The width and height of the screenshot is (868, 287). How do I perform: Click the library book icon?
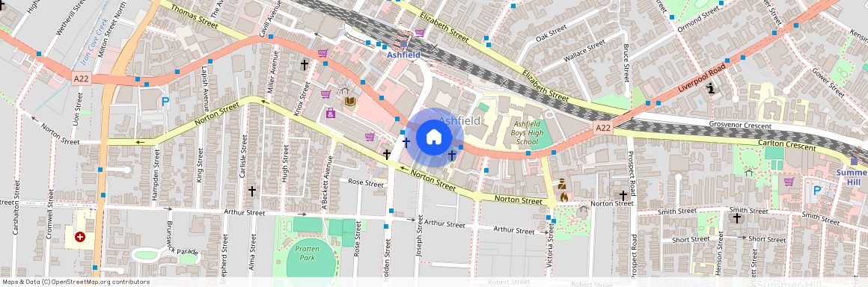(x=350, y=102)
